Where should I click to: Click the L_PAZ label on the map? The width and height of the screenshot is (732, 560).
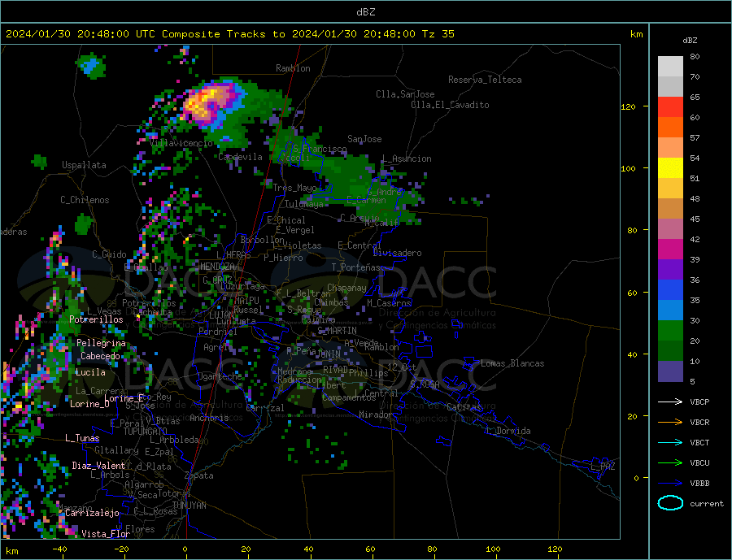coord(603,467)
